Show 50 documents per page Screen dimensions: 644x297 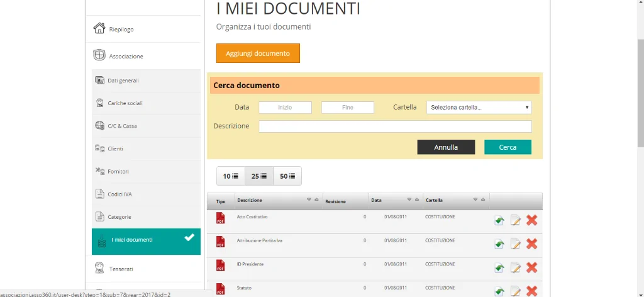click(x=287, y=176)
